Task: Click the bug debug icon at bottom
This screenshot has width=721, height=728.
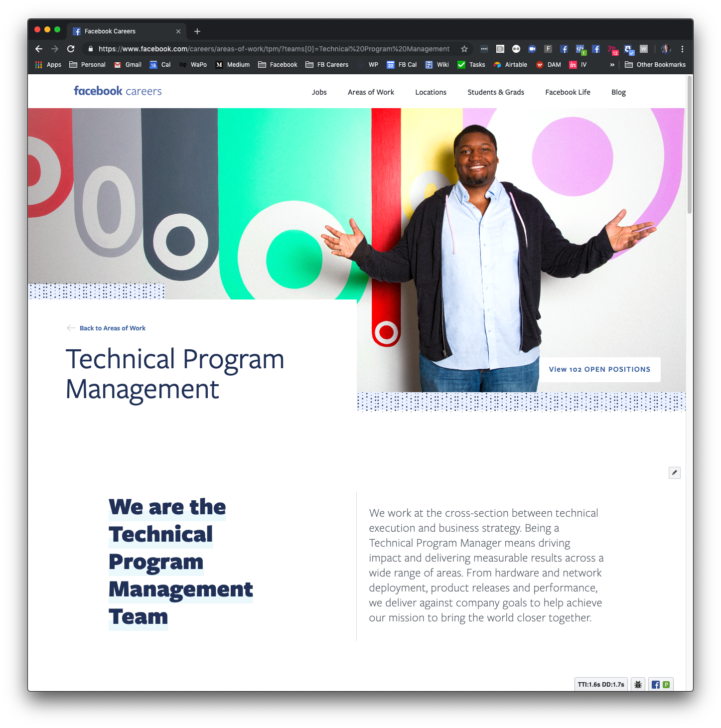Action: pos(638,684)
